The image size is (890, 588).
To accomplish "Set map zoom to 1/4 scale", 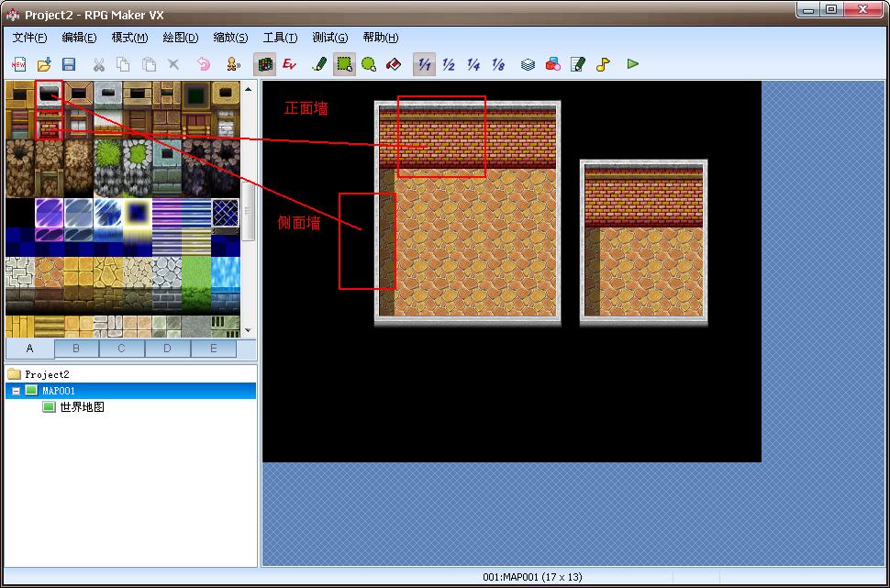I will (473, 64).
